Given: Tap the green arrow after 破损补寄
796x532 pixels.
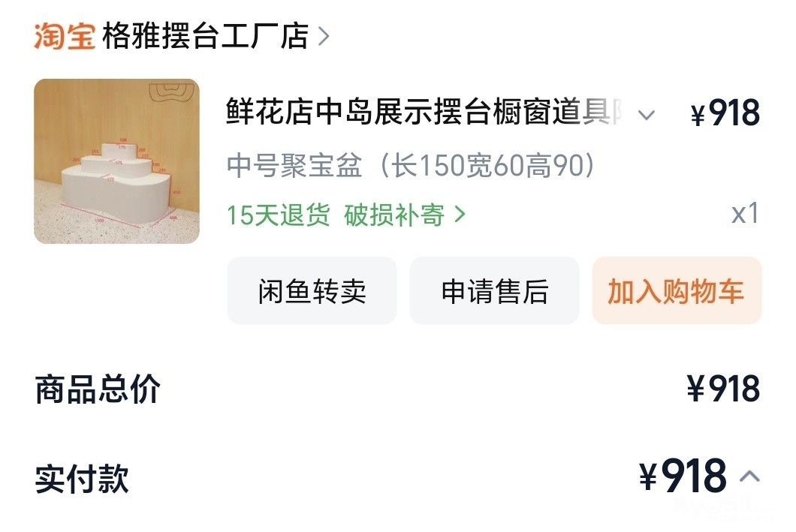Looking at the screenshot, I should point(460,215).
